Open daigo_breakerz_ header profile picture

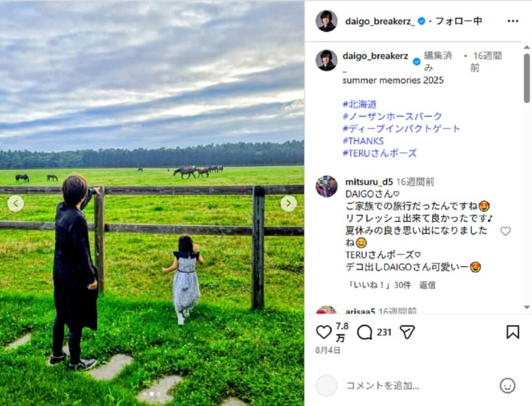(x=326, y=21)
